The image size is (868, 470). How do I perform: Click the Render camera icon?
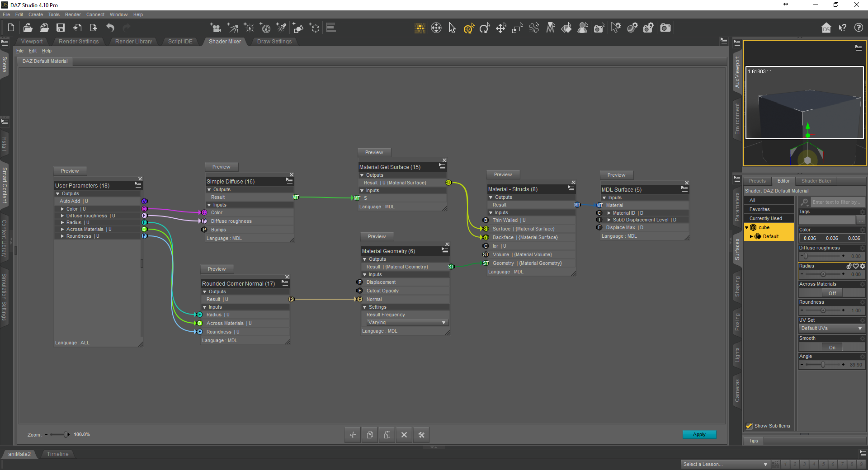pyautogui.click(x=665, y=28)
